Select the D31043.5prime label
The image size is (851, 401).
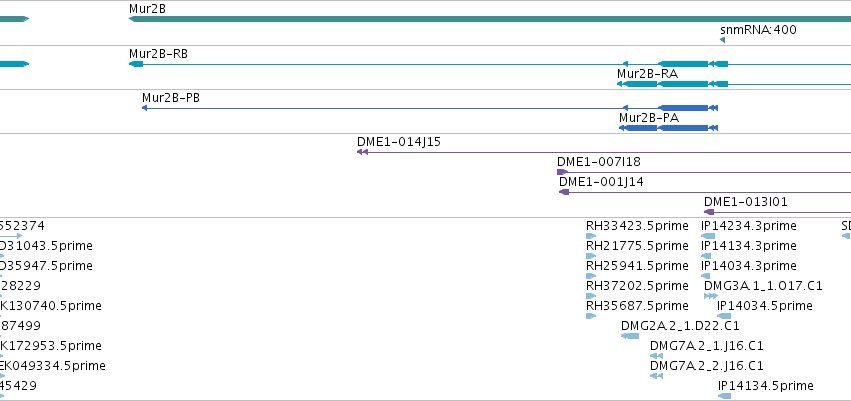coord(46,246)
